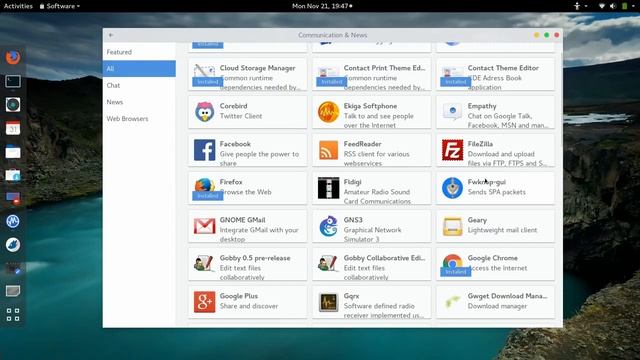Open the News category
Image resolution: width=640 pixels, height=360 pixels.
[139, 102]
